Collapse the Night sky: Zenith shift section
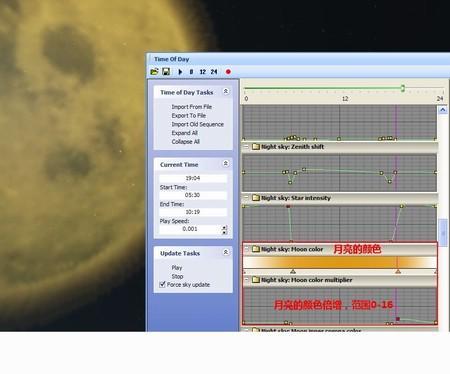The width and height of the screenshot is (450, 374). tap(246, 147)
